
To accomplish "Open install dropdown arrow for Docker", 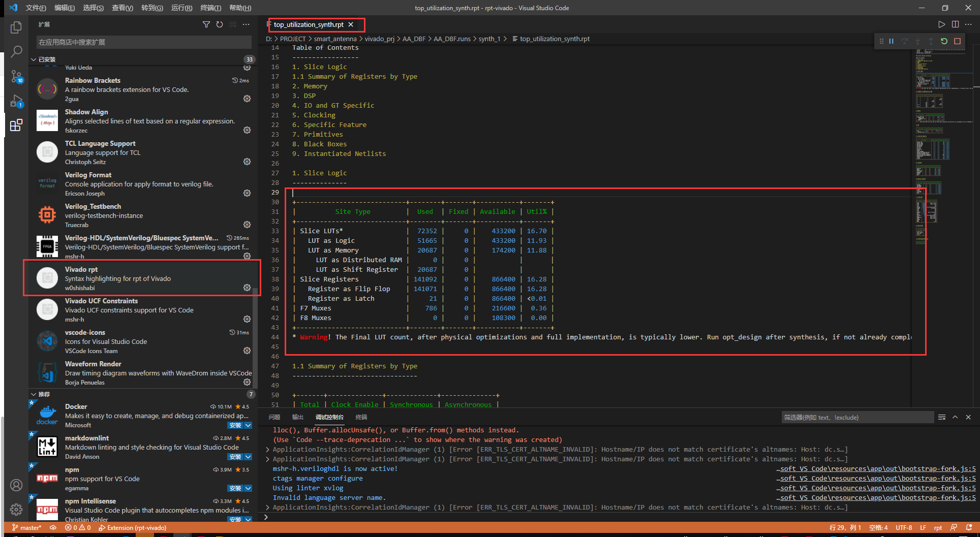I will point(248,425).
